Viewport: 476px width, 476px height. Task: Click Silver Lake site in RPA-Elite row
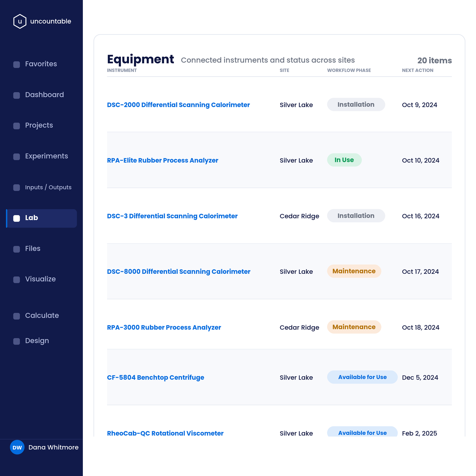(x=296, y=160)
